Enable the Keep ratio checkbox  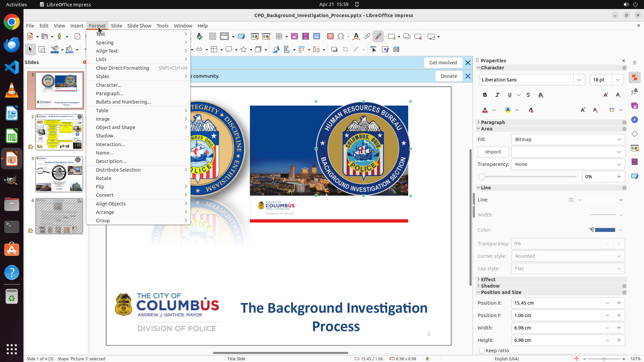pos(482,351)
